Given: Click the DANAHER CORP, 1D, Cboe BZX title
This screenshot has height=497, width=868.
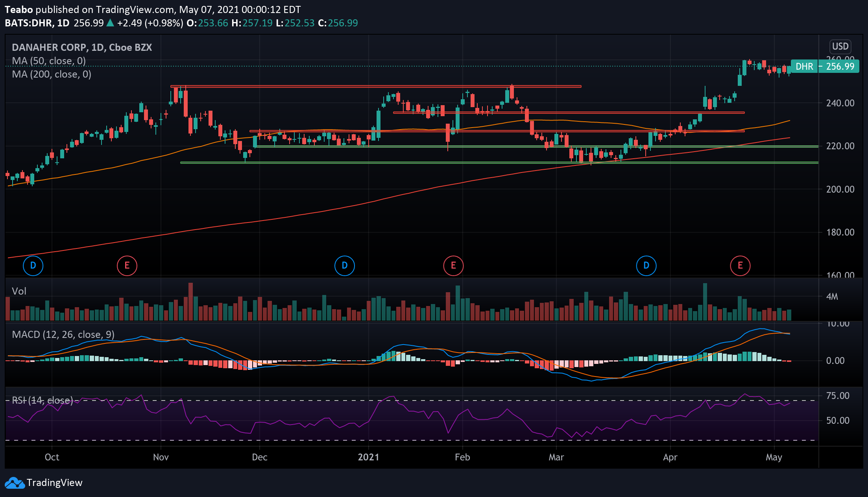Looking at the screenshot, I should point(82,48).
